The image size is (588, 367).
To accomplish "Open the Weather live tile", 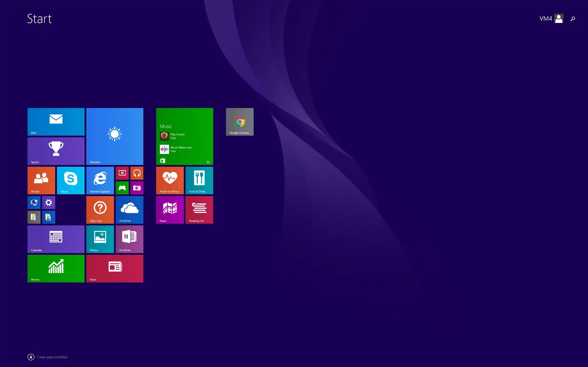I will (x=115, y=136).
